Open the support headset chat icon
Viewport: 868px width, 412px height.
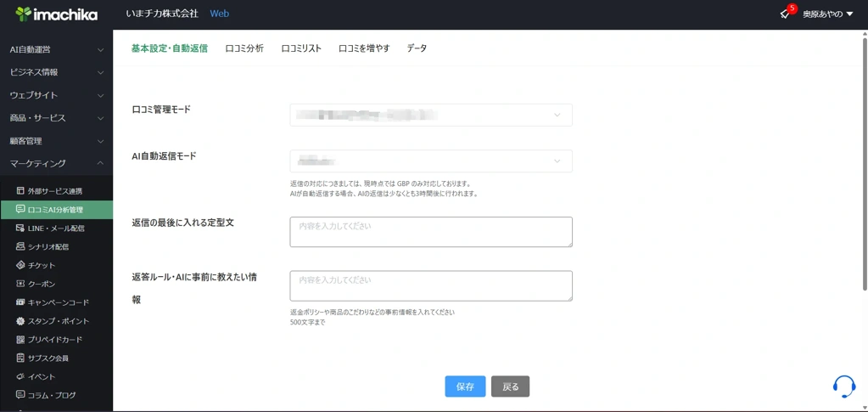(843, 387)
